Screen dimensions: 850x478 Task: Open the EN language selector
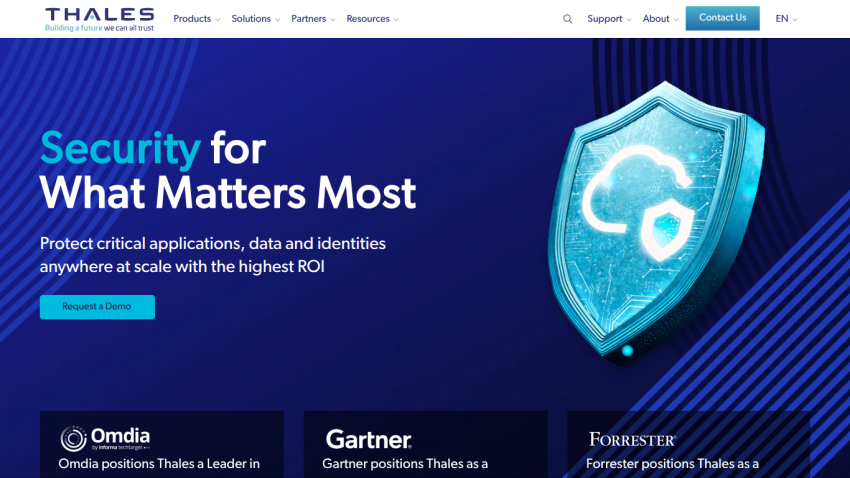tap(786, 19)
